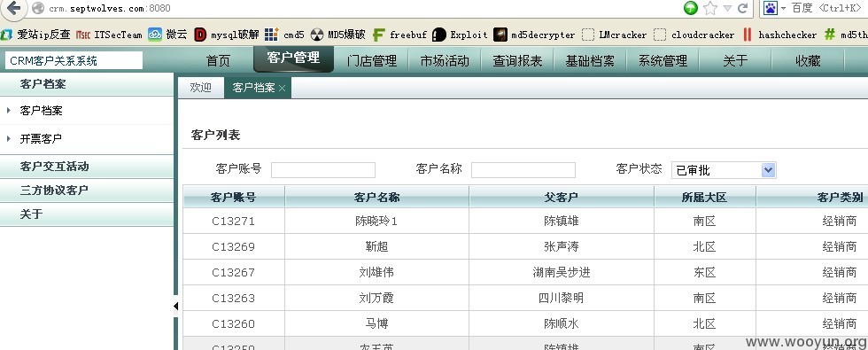
Task: Open the Baidu search engine selector
Action: pos(774,8)
